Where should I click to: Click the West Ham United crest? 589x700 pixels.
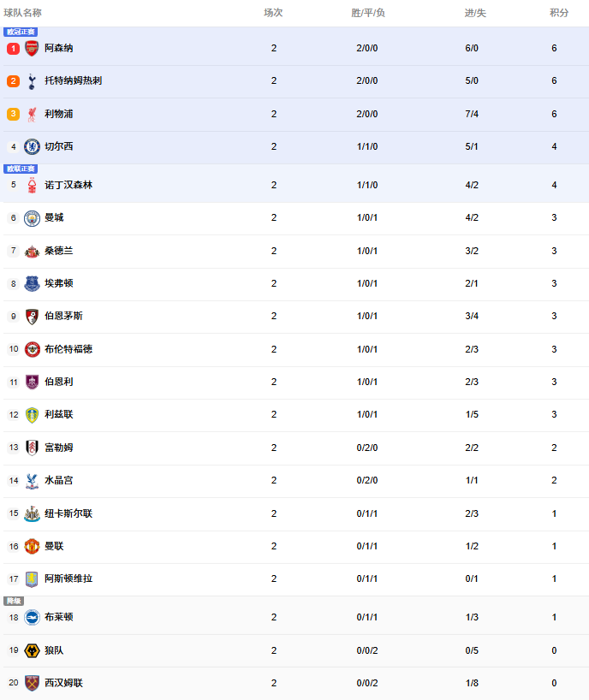32,683
